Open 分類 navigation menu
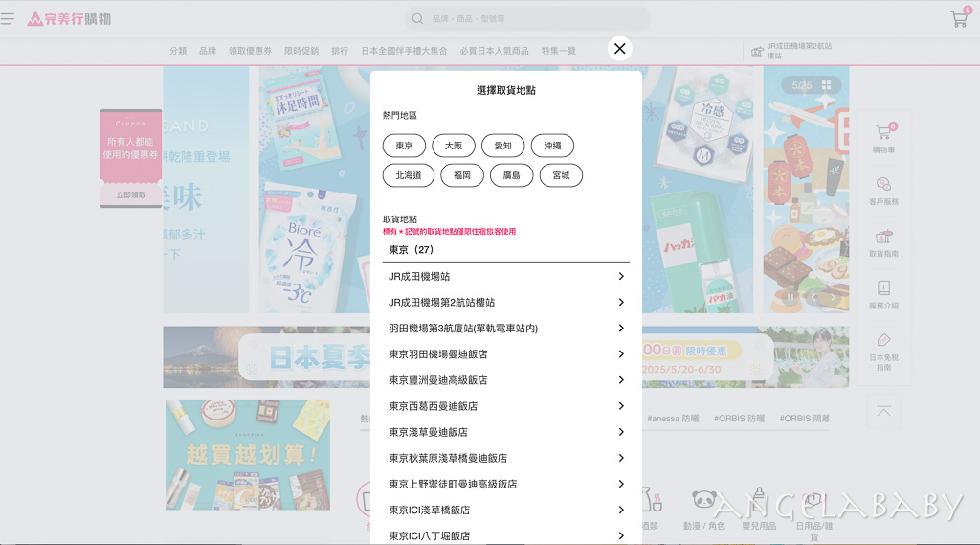 coord(178,51)
